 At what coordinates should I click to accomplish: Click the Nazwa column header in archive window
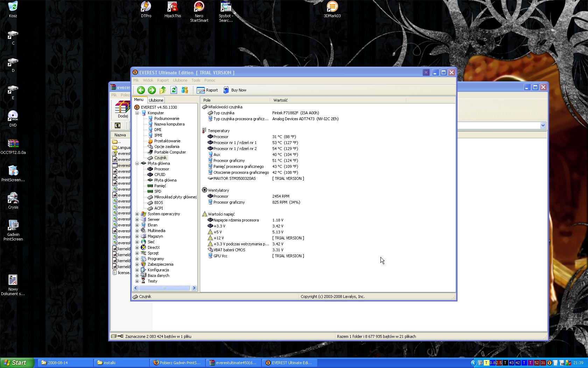click(x=120, y=135)
